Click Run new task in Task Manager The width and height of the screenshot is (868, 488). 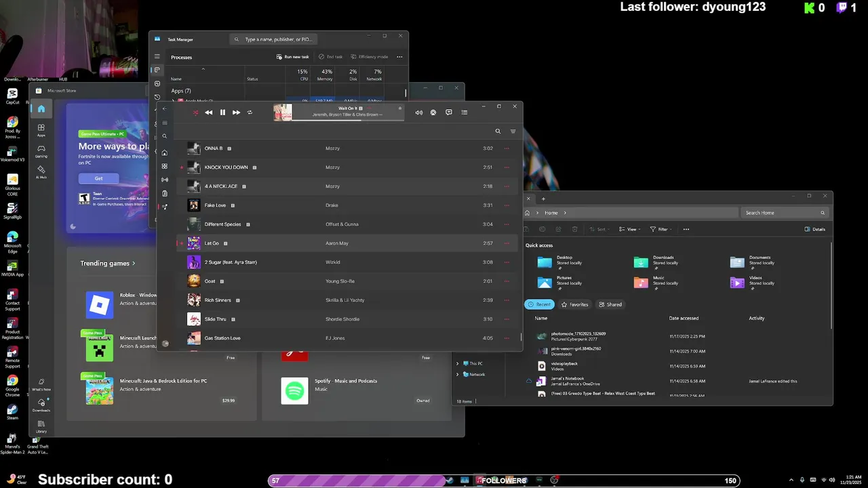point(292,57)
